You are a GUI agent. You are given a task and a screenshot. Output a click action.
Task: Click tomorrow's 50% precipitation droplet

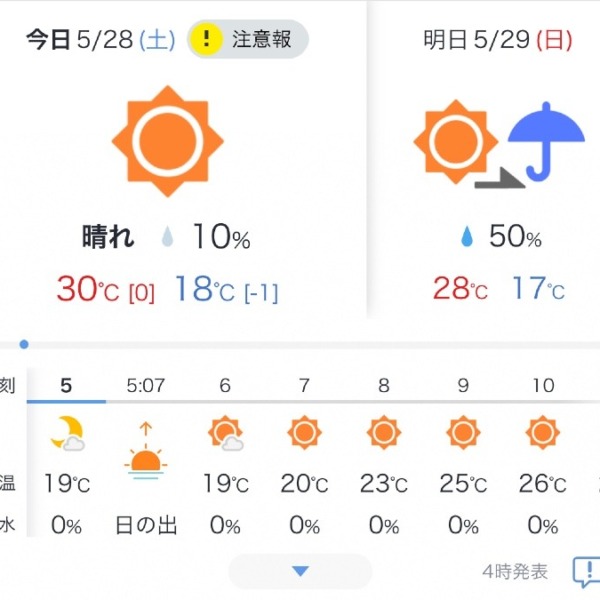point(467,236)
